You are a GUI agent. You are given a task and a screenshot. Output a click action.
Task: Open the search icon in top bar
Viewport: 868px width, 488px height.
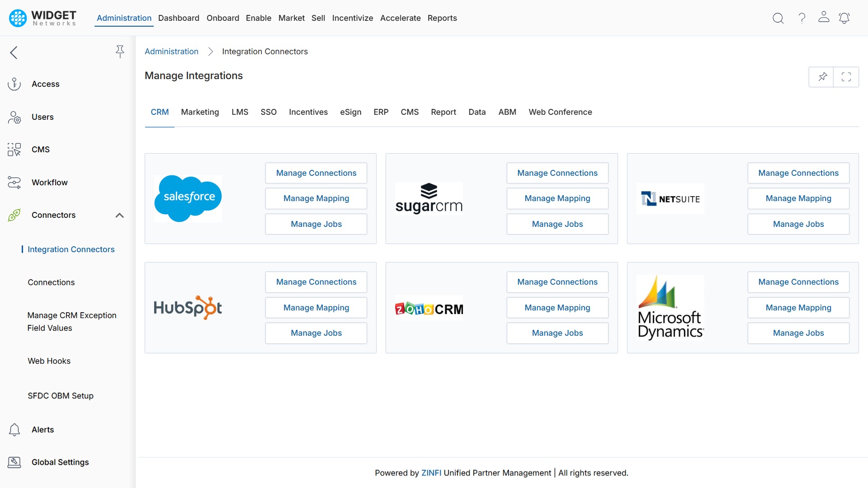tap(778, 18)
